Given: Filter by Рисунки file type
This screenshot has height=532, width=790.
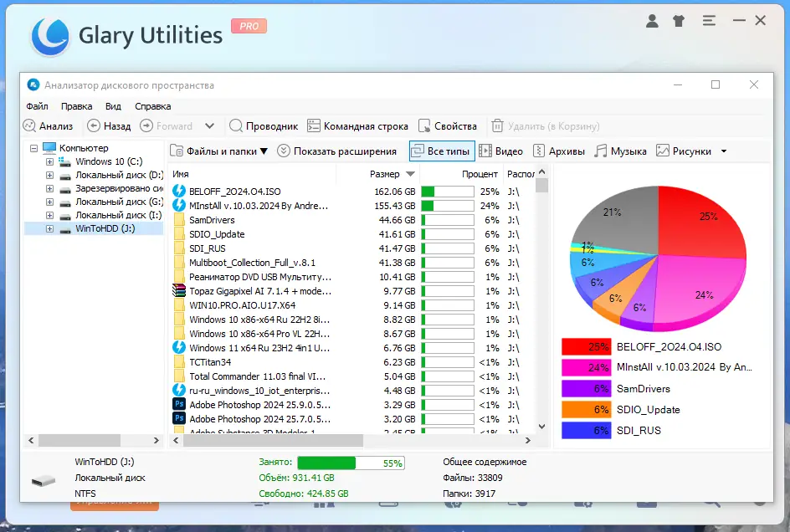Looking at the screenshot, I should pos(684,151).
